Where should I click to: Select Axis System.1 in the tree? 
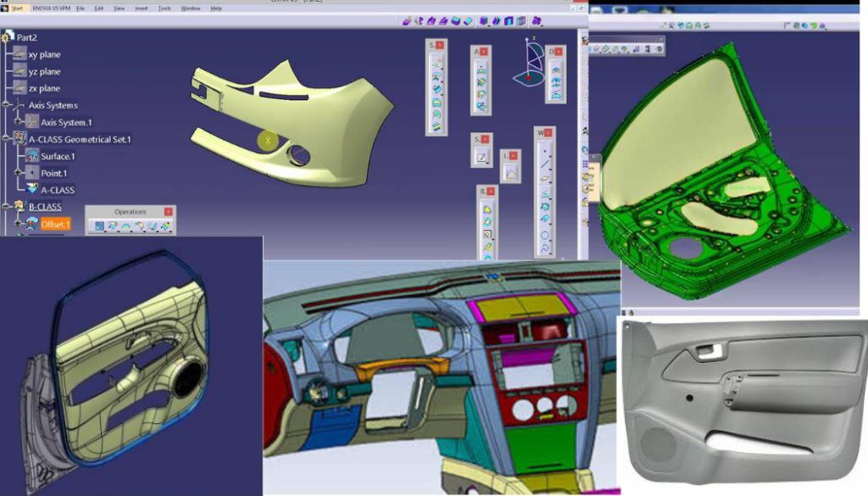pos(66,122)
